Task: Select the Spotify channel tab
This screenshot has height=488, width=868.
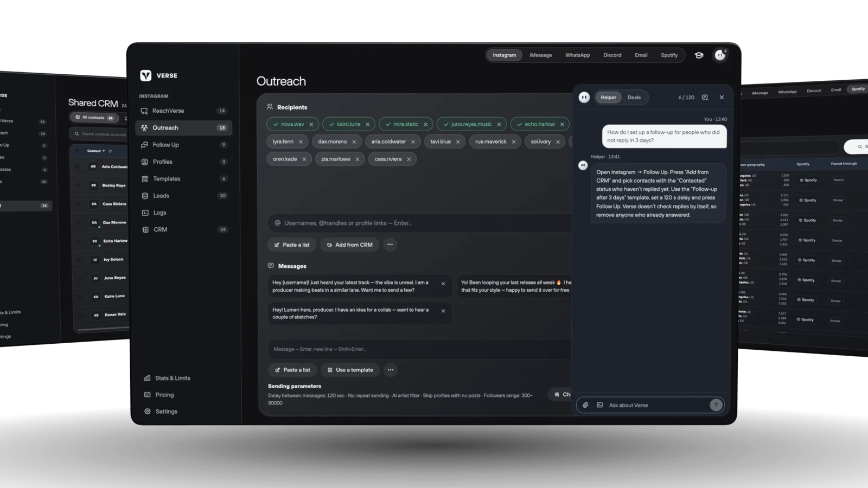Action: (669, 55)
